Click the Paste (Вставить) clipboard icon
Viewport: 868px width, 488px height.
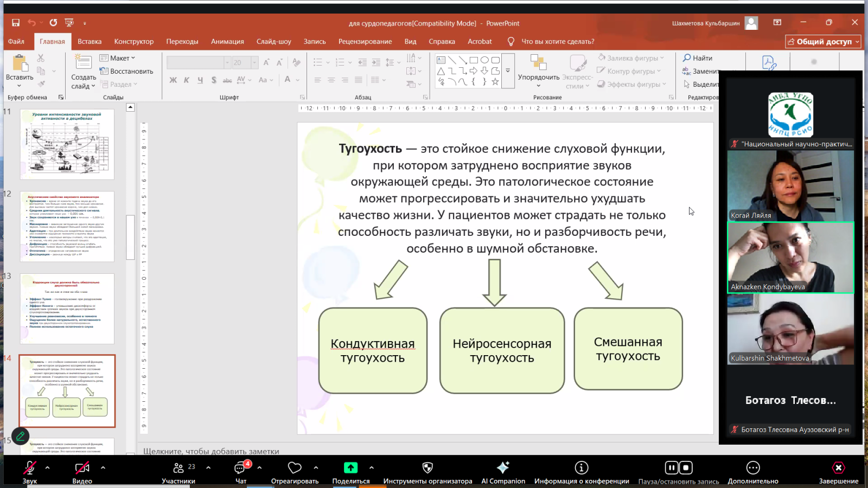(20, 64)
